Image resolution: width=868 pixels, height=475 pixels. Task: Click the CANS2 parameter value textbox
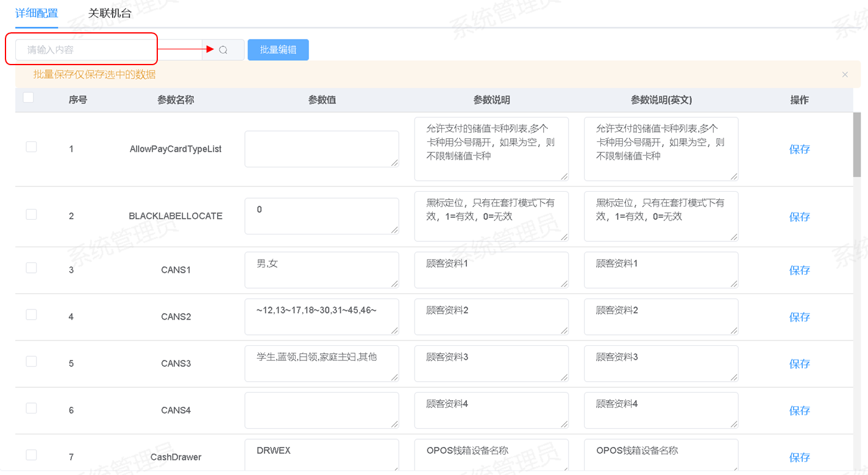tap(321, 317)
